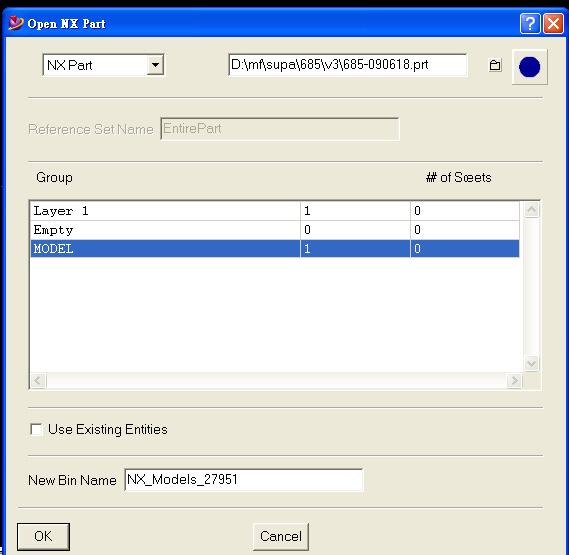The width and height of the screenshot is (569, 555).
Task: Click the OK button
Action: tap(43, 536)
